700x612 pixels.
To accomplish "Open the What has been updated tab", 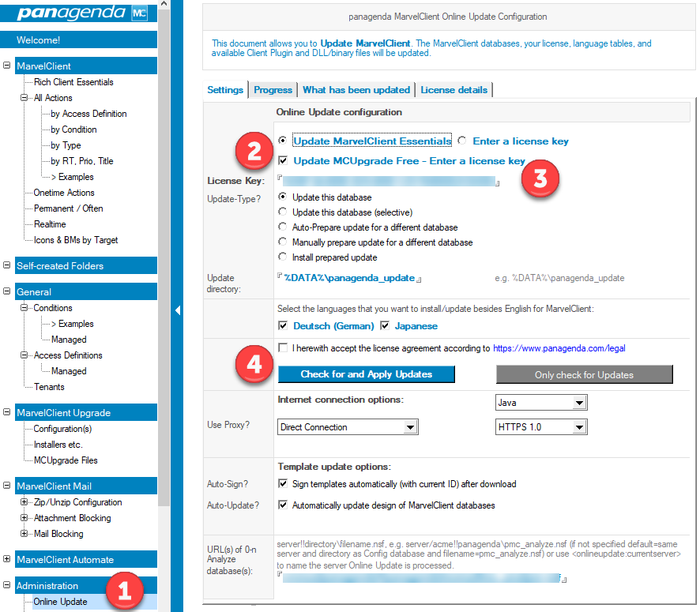I will pos(356,90).
